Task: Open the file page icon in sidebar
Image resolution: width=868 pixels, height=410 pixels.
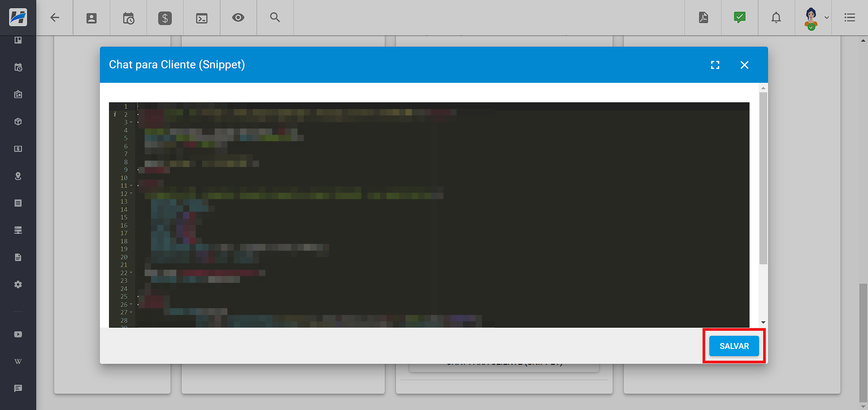Action: (18, 257)
